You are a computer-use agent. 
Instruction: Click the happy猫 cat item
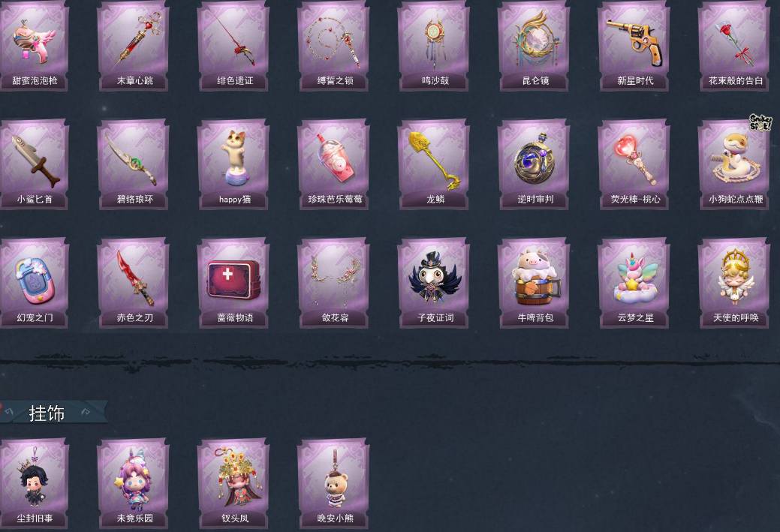233,164
